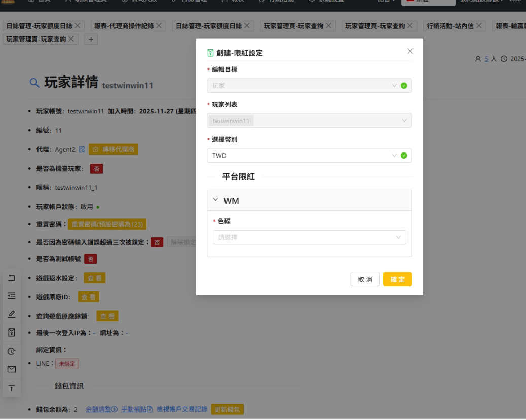Switch to the 報表-代理商操作記錄 tab
The height and width of the screenshot is (420, 526).
(x=124, y=26)
